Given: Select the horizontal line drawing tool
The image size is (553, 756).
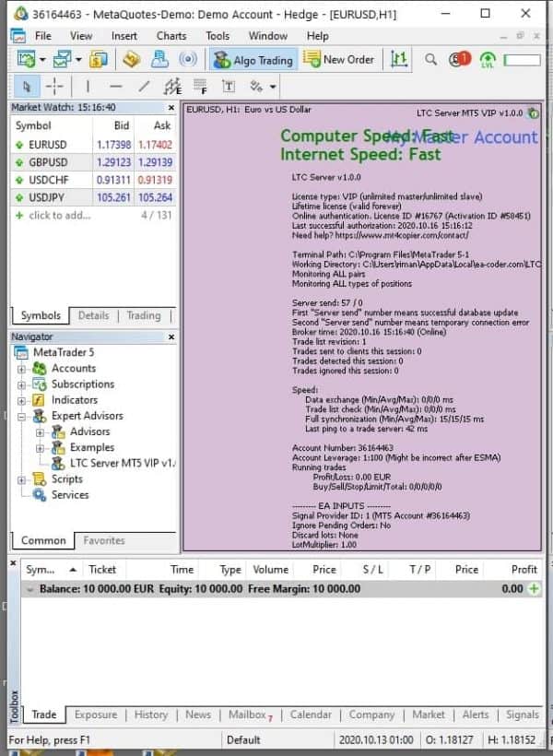Looking at the screenshot, I should pyautogui.click(x=116, y=87).
